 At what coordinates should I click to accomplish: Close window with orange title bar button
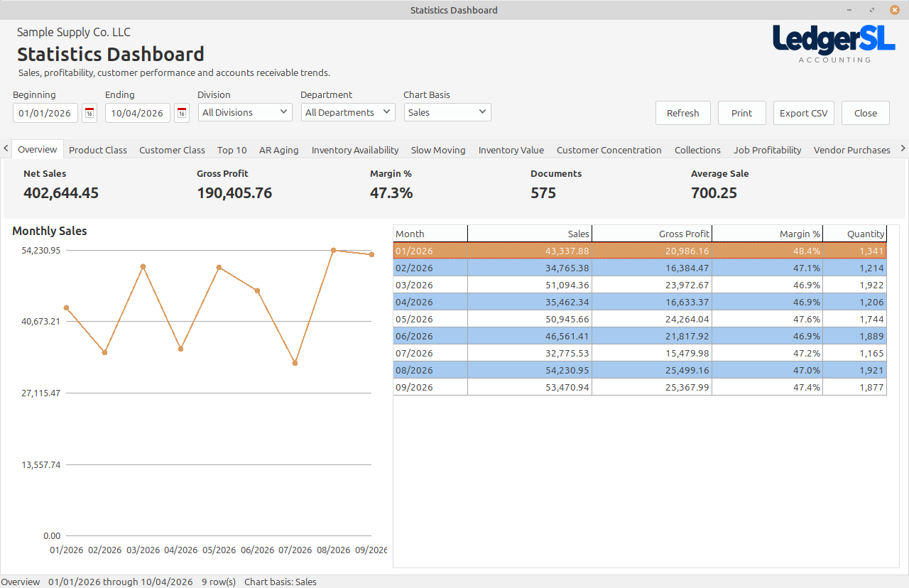coord(895,10)
